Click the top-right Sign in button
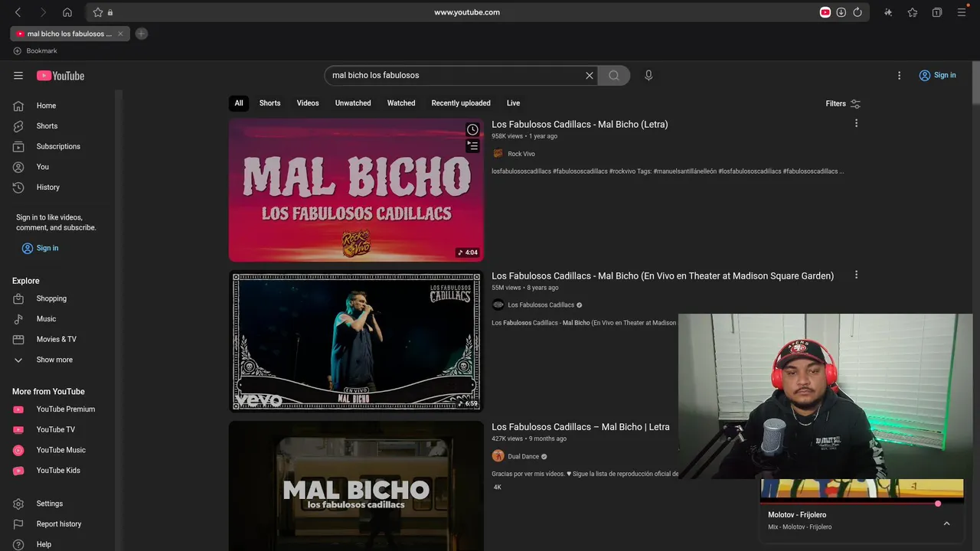980x551 pixels. (938, 75)
